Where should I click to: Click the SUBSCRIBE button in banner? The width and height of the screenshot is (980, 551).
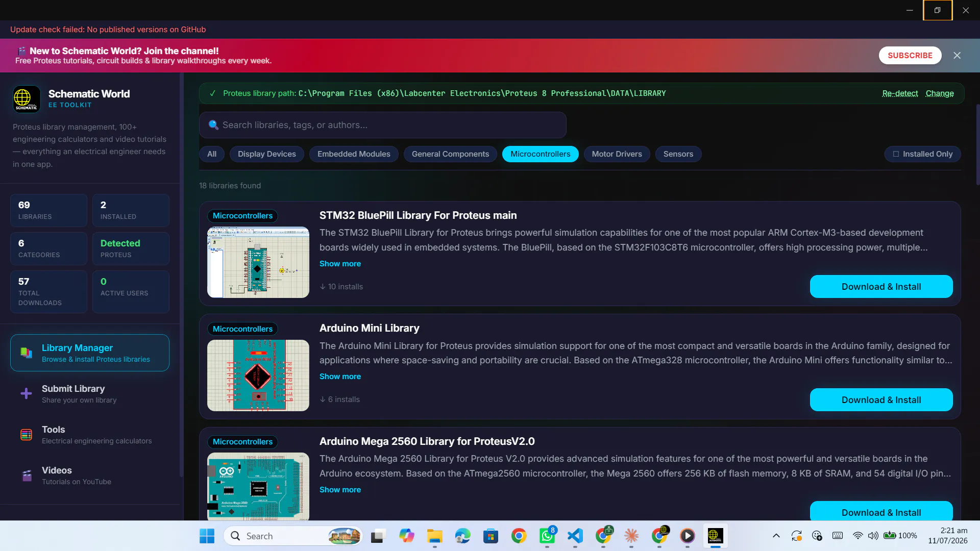[910, 55]
